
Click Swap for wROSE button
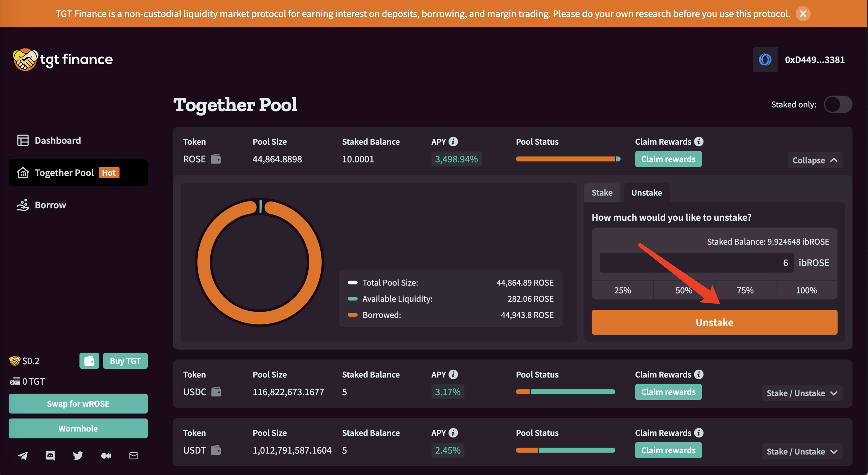click(78, 403)
